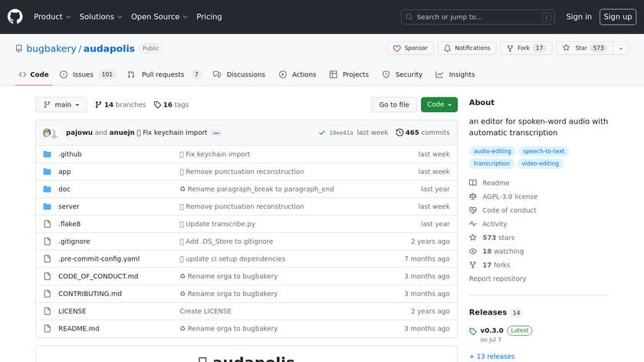Click the green commit status checkmark

(x=322, y=133)
